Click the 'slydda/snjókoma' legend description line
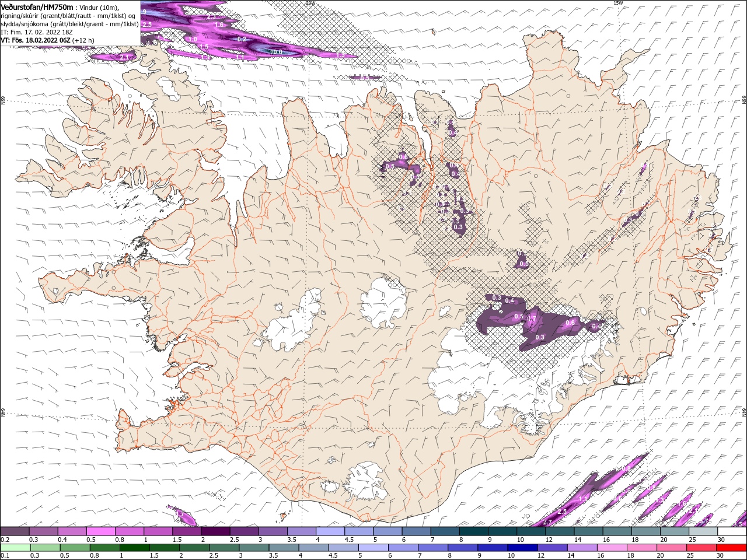 pos(70,24)
